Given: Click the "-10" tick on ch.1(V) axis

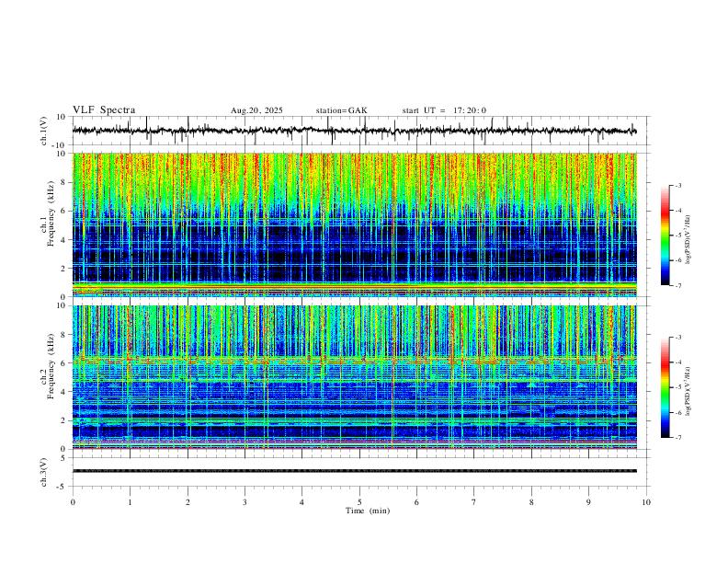Looking at the screenshot, I should [60, 145].
